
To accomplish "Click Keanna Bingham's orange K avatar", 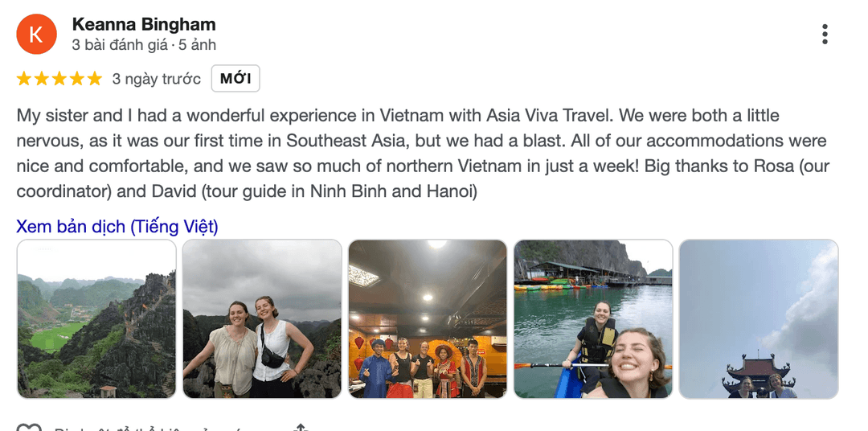I will [36, 35].
